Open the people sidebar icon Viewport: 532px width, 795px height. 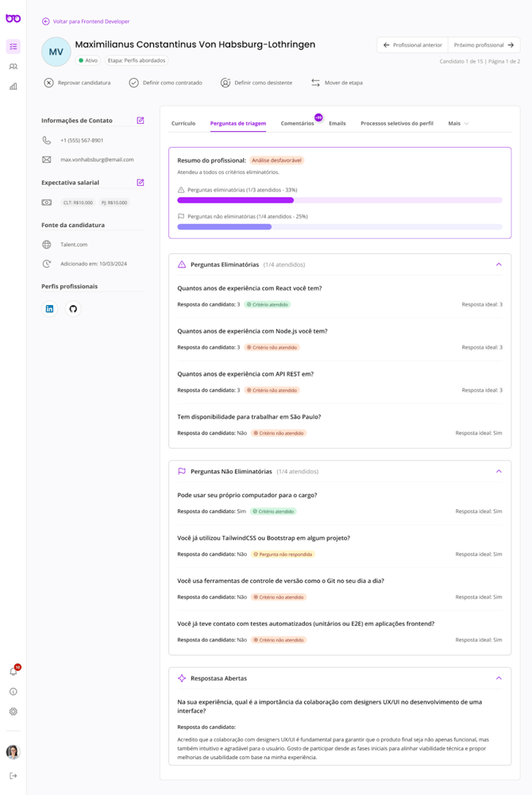(x=13, y=67)
